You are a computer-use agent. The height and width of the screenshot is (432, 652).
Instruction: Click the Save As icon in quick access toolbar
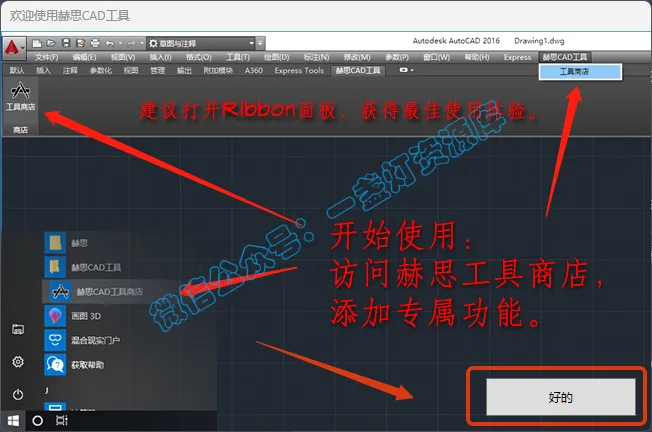[81, 43]
